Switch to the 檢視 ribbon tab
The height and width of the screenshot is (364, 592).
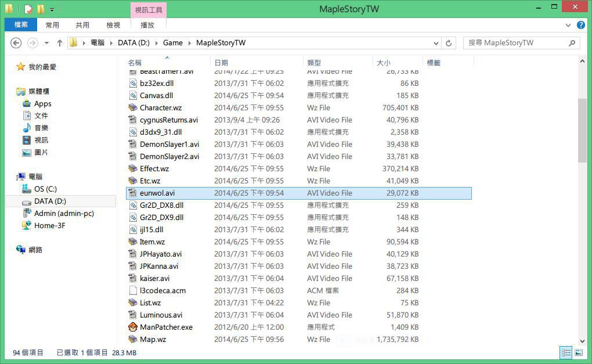click(113, 25)
